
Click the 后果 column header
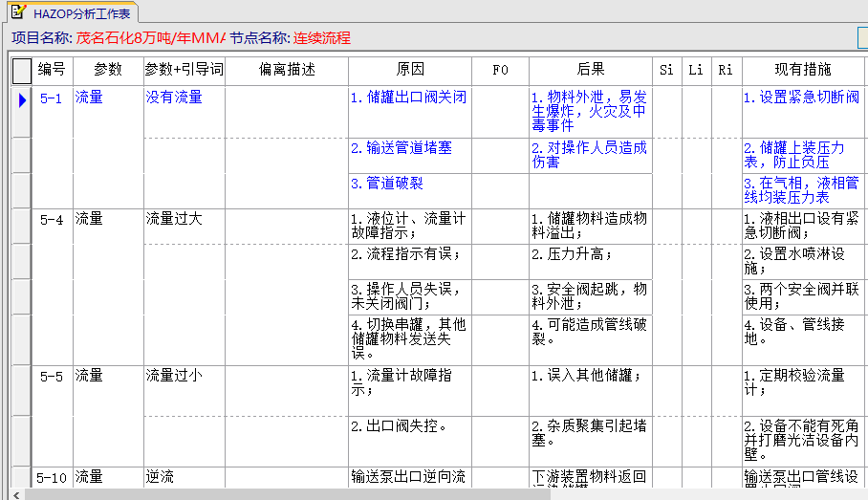click(x=591, y=70)
